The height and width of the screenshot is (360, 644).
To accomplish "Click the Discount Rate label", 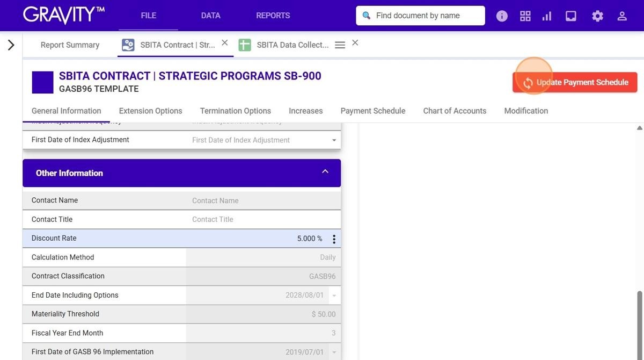I will [x=54, y=238].
